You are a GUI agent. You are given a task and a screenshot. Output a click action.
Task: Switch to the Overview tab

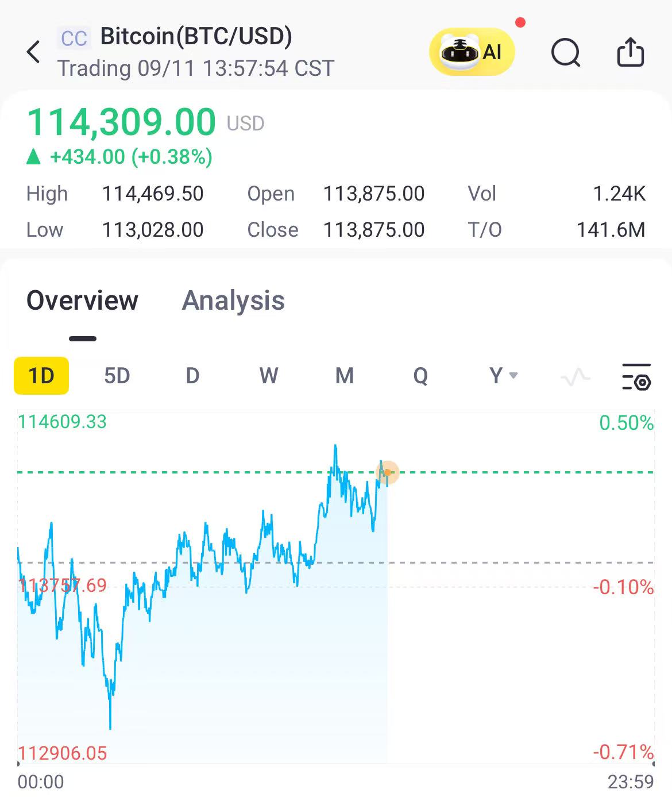83,300
